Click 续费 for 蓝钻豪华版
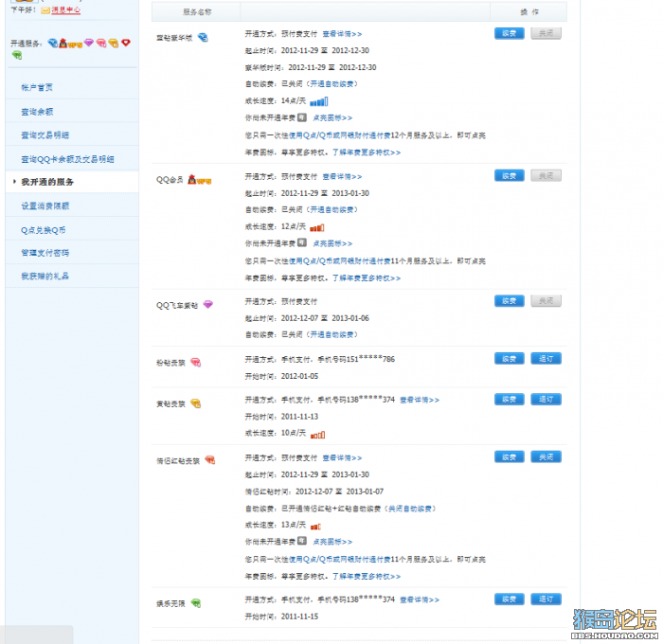Image resolution: width=663 pixels, height=644 pixels. (510, 33)
